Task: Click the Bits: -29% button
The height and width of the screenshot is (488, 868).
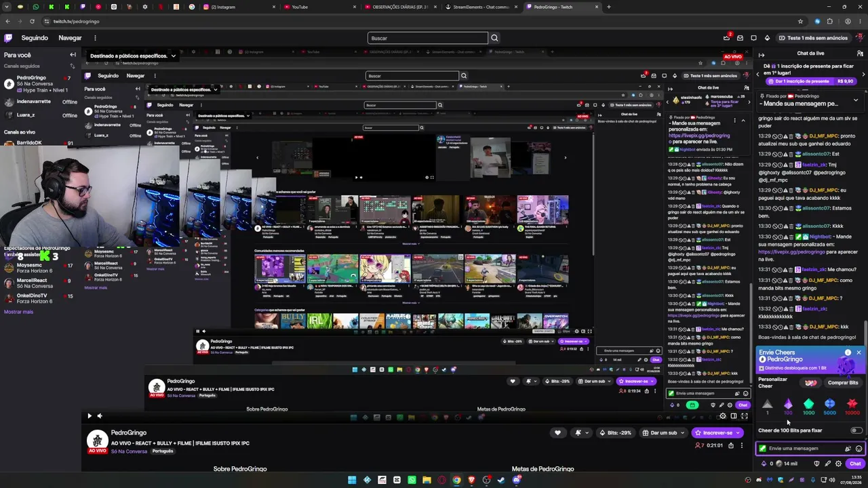Action: click(615, 433)
